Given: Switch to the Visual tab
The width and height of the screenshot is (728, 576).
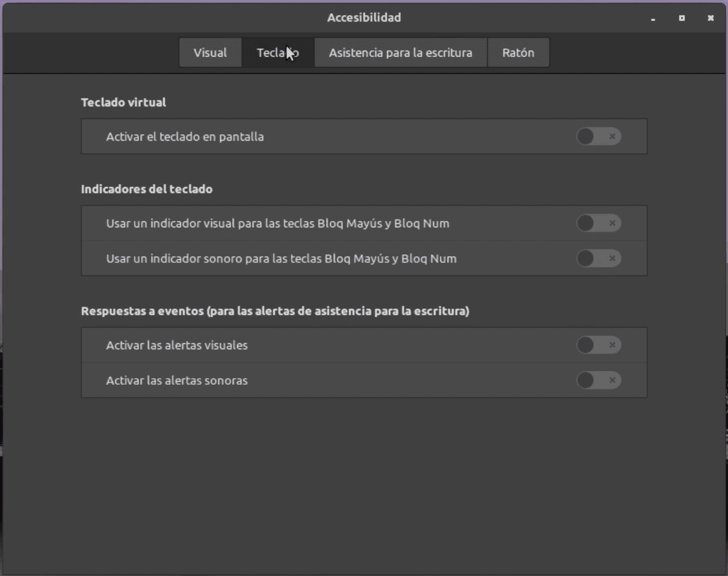Looking at the screenshot, I should click(210, 52).
